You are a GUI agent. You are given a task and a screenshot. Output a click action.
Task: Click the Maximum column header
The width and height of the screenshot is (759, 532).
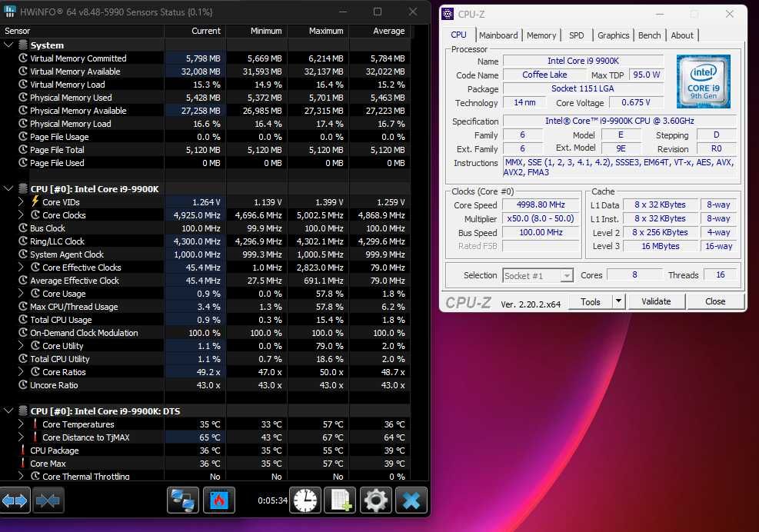click(318, 31)
